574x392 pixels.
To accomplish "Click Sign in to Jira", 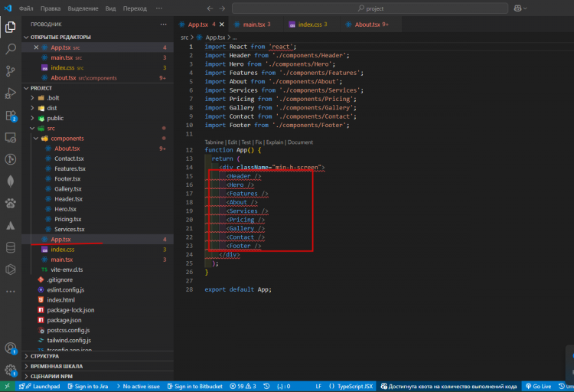I will coord(88,386).
